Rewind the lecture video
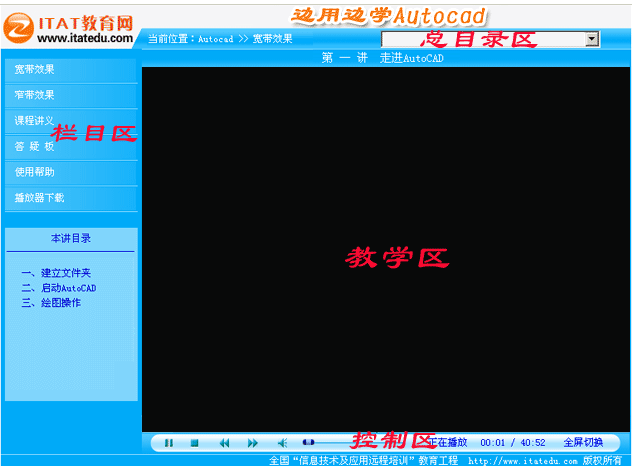The width and height of the screenshot is (632, 466). (225, 443)
